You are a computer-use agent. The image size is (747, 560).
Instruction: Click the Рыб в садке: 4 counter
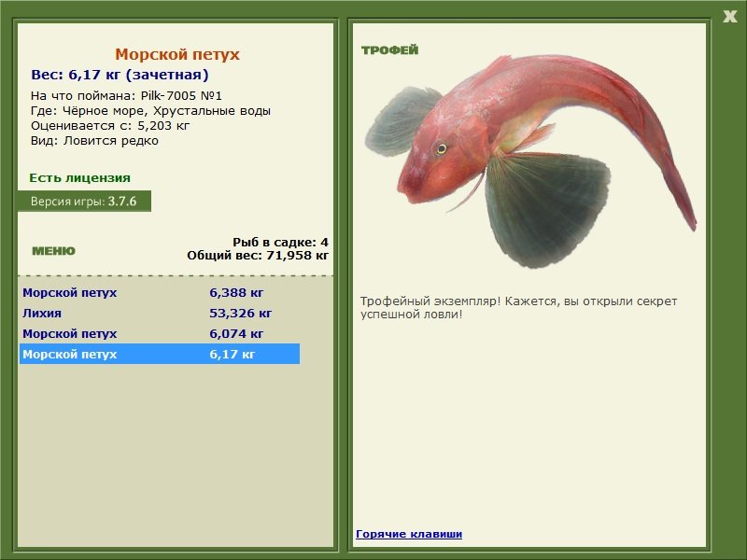coord(280,242)
